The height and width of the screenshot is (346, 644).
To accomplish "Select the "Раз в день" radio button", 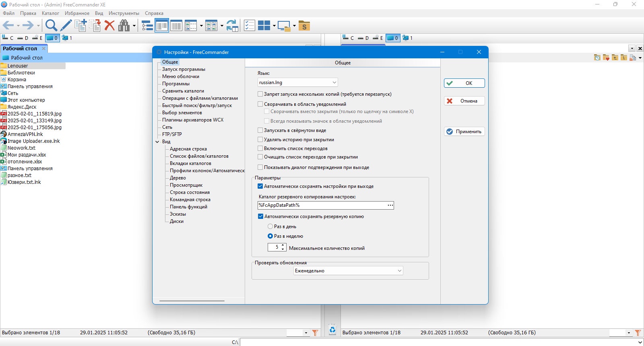I will [270, 227].
